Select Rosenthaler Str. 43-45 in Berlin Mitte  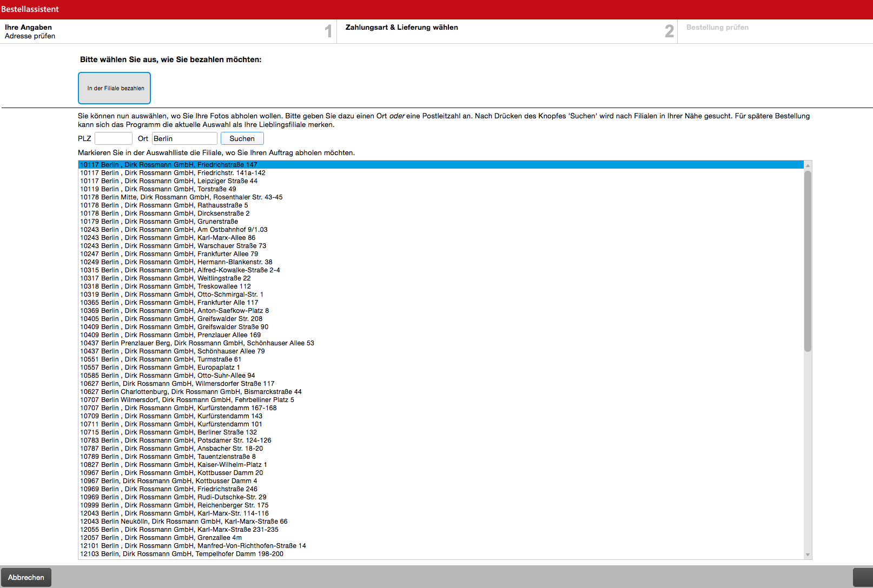pos(441,197)
